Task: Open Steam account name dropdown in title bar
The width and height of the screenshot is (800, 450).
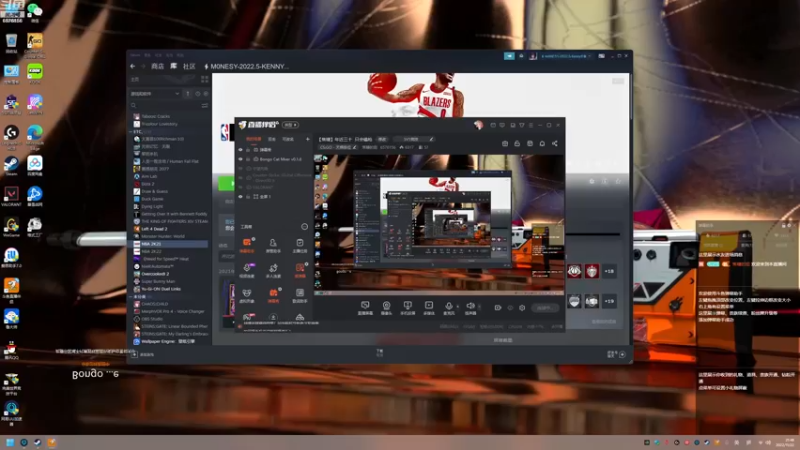Action: pyautogui.click(x=565, y=56)
